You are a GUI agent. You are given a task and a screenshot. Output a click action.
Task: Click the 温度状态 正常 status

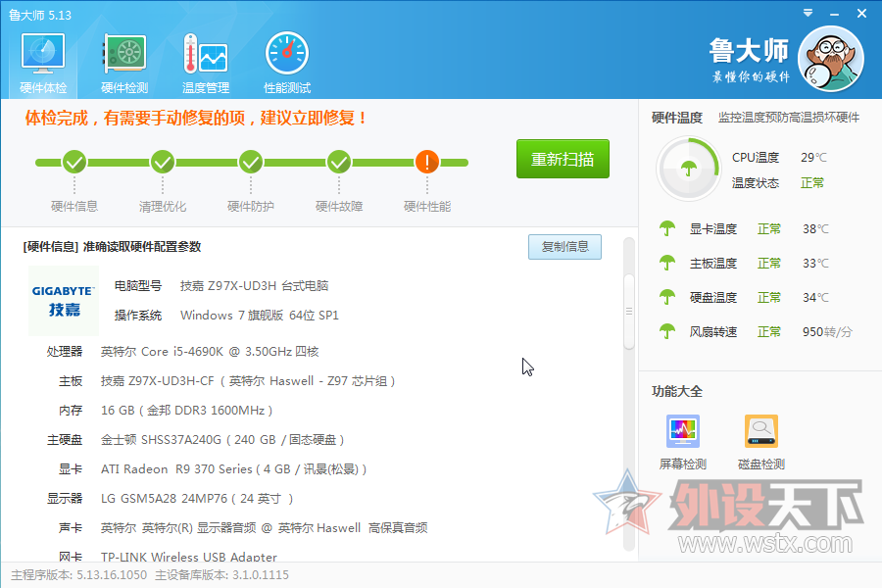812,183
